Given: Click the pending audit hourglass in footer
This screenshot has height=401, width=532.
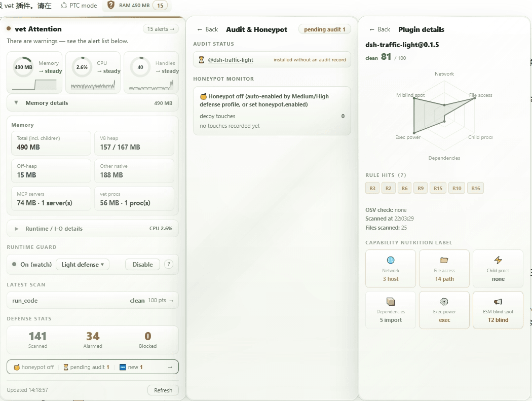Looking at the screenshot, I should (66, 367).
